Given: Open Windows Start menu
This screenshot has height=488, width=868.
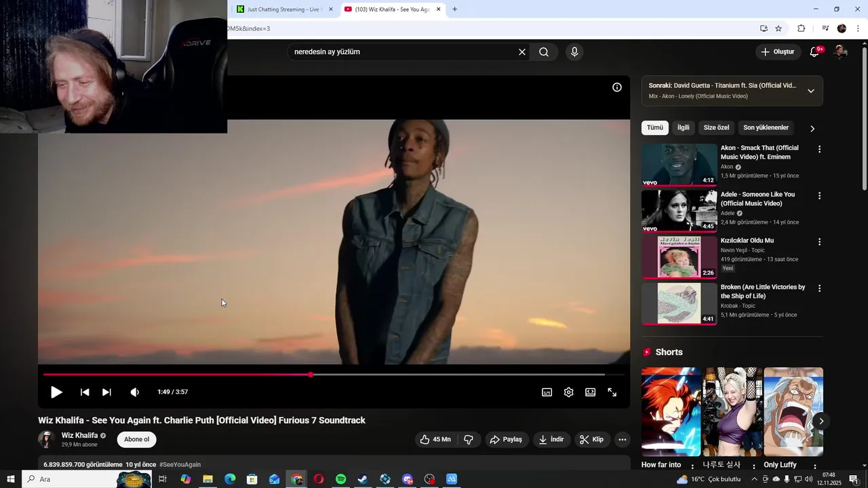Looking at the screenshot, I should [x=11, y=479].
